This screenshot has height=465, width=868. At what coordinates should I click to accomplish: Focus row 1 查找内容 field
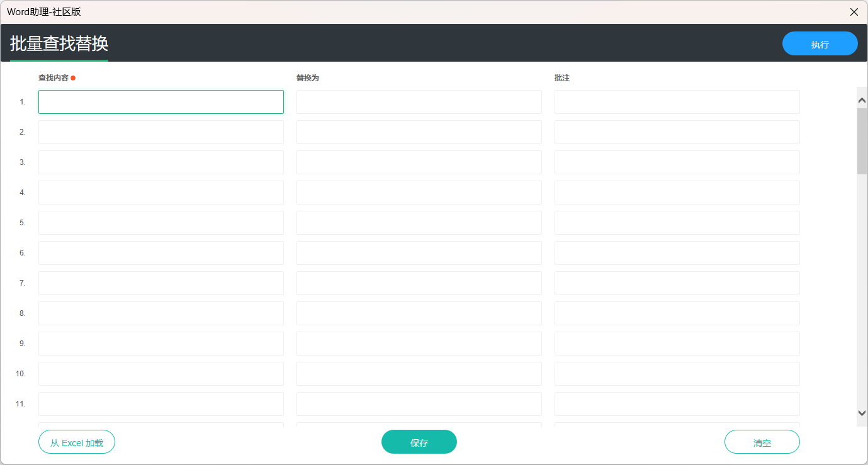pyautogui.click(x=161, y=102)
